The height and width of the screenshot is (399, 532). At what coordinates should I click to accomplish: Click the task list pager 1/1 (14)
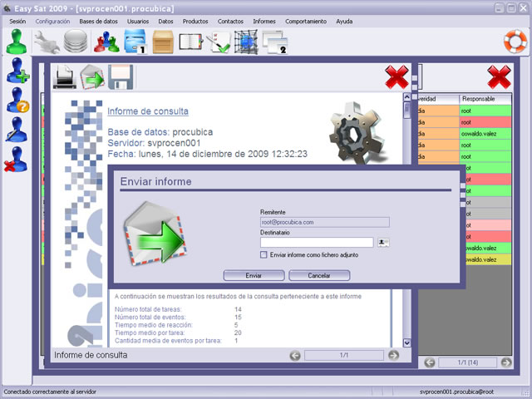(468, 362)
